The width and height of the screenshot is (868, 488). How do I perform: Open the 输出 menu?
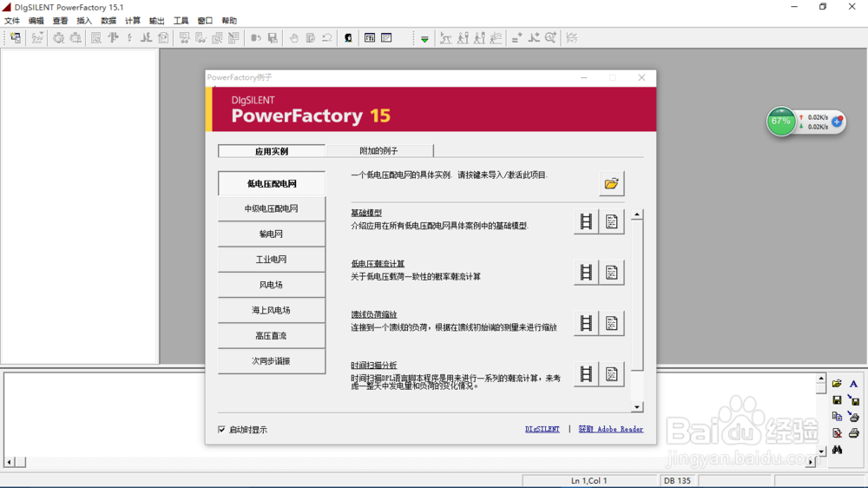[x=156, y=21]
